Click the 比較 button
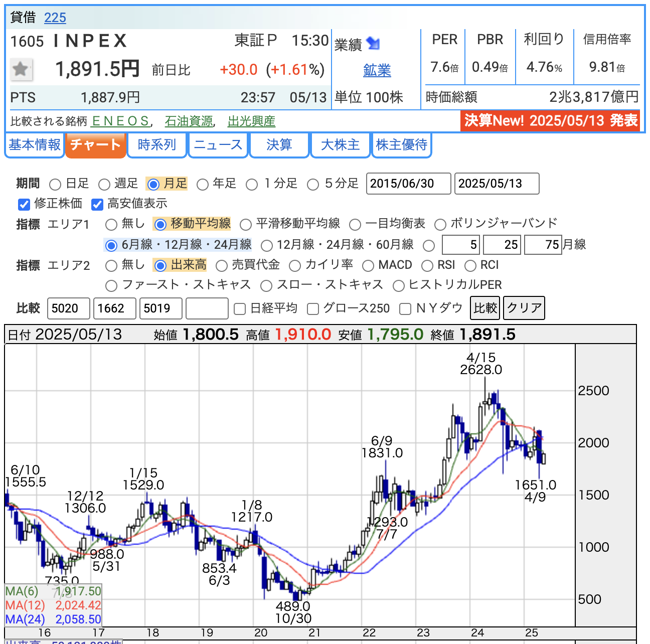Screen dimensions: 650x644 click(485, 308)
